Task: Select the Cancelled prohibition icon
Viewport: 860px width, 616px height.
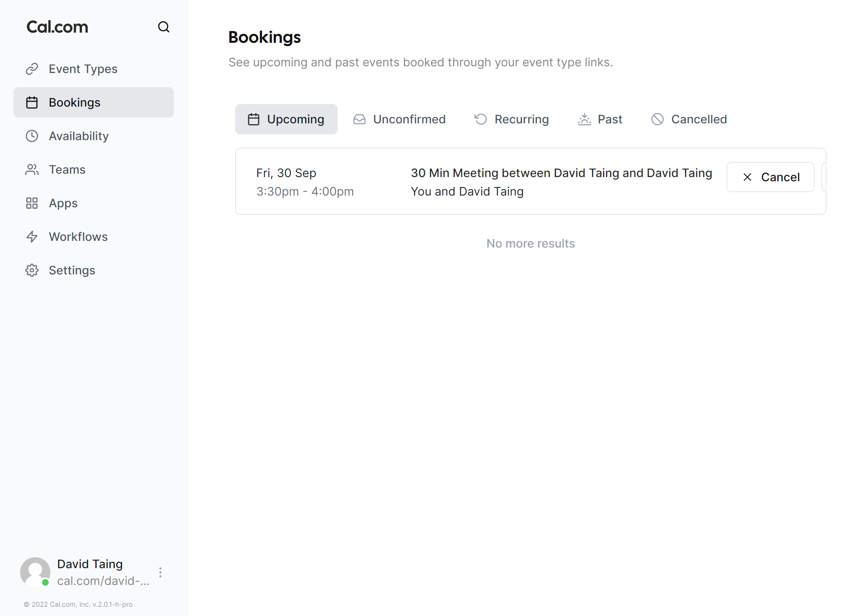Action: tap(658, 119)
